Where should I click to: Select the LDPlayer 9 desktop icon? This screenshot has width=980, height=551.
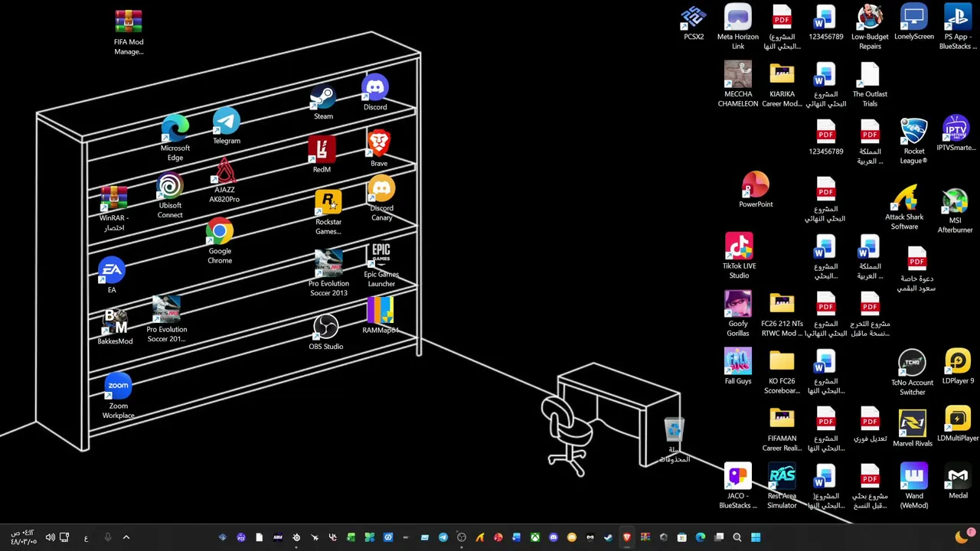click(958, 367)
